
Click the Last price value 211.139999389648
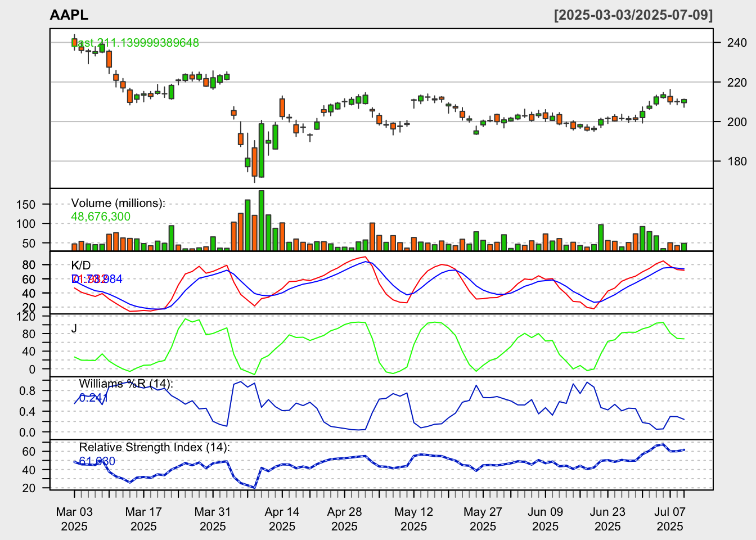[x=148, y=43]
